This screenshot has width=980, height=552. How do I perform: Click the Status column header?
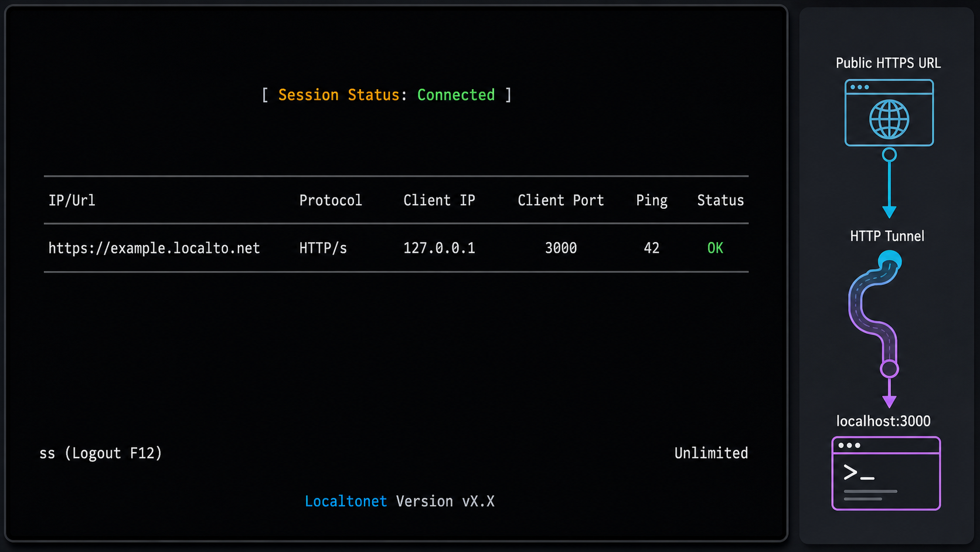tap(720, 201)
